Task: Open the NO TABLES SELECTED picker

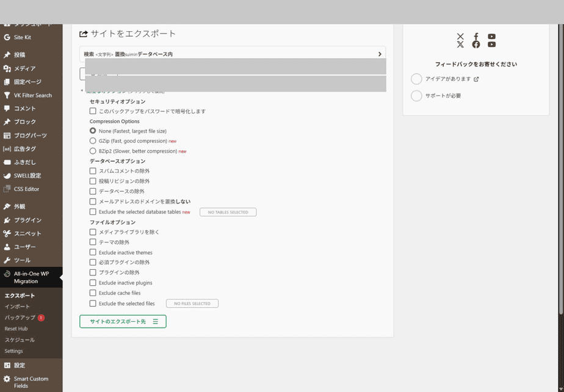Action: (x=228, y=212)
